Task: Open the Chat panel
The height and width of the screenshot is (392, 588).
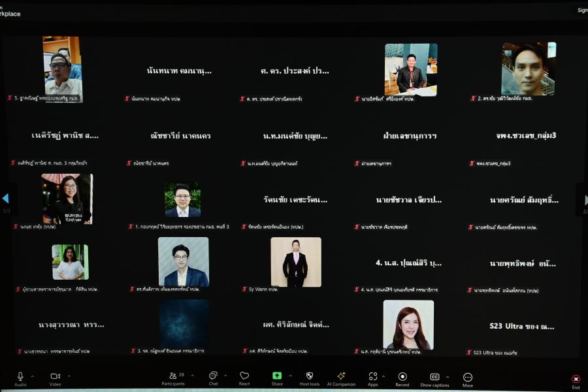Action: 213,376
